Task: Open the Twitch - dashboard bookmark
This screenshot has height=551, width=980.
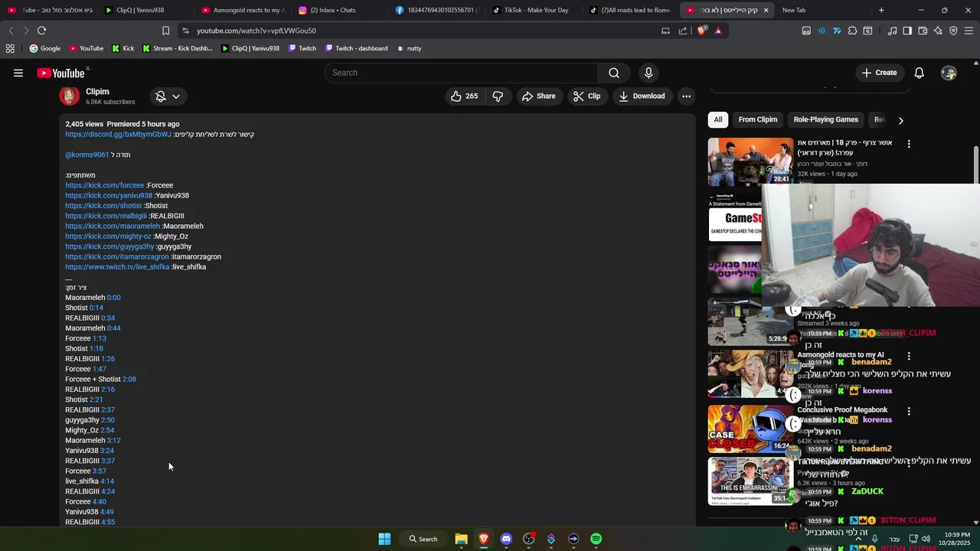Action: click(x=356, y=48)
